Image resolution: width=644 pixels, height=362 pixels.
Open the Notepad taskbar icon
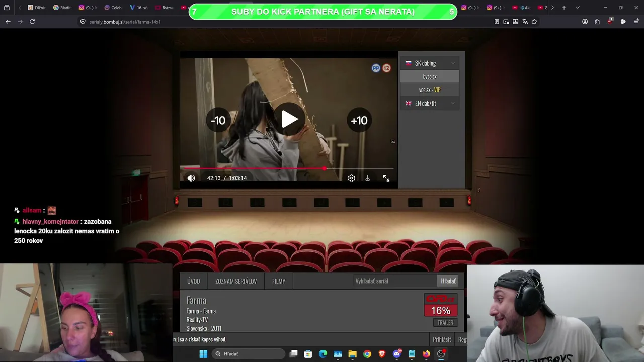coord(412,354)
